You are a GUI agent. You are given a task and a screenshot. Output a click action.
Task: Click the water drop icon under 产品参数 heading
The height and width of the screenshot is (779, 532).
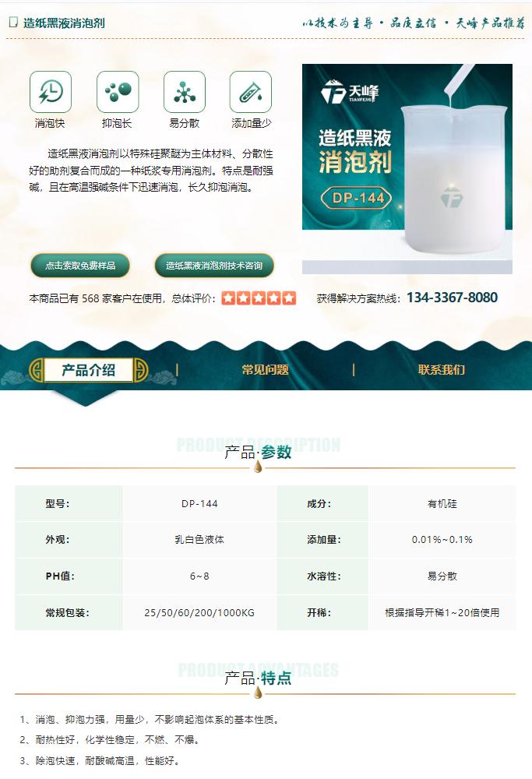click(258, 467)
